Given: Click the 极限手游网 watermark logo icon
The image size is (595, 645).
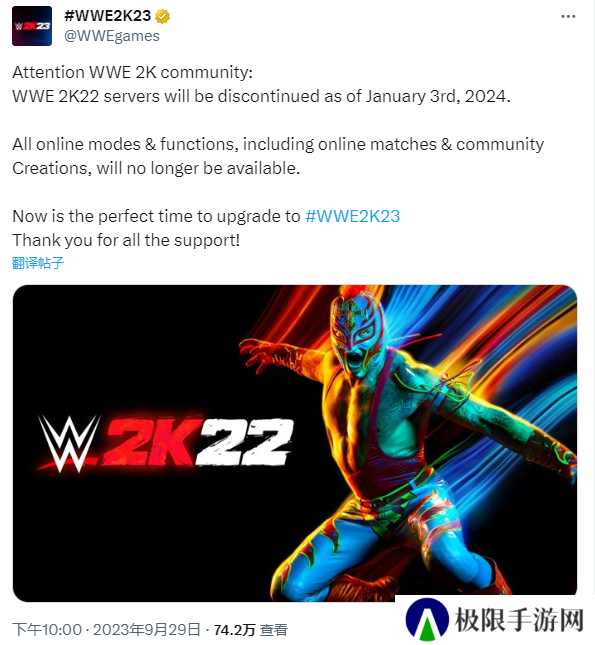Looking at the screenshot, I should [427, 620].
